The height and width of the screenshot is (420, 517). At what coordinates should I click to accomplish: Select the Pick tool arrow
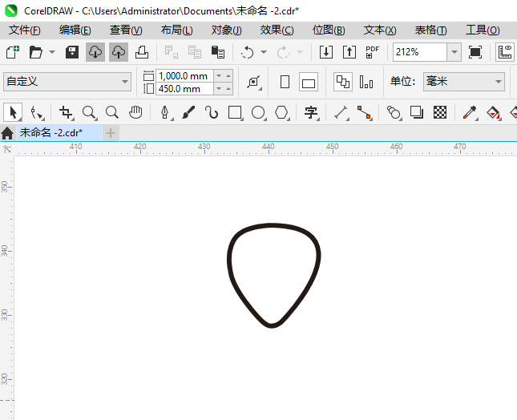13,112
